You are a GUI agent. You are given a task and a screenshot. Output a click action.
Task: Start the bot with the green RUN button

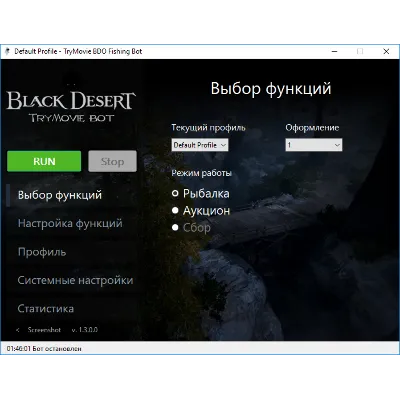pos(44,161)
